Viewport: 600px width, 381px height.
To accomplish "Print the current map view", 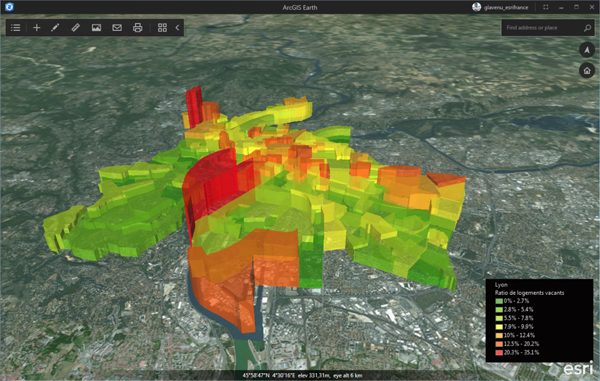I will point(138,28).
